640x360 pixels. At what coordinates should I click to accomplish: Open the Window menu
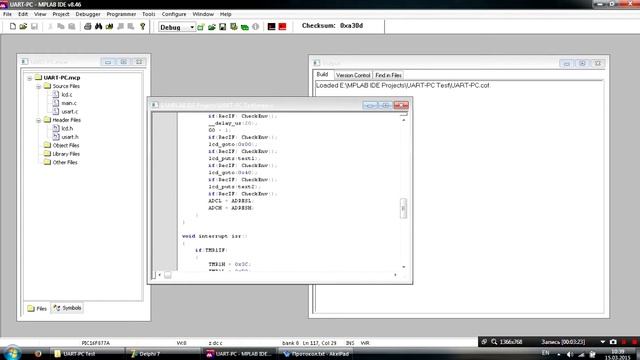point(203,14)
